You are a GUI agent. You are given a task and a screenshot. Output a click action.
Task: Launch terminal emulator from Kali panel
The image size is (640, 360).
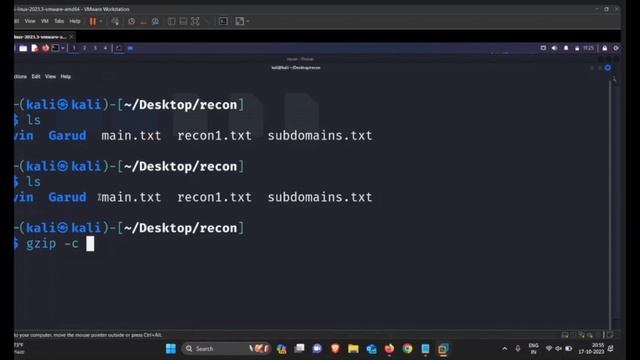tap(56, 48)
